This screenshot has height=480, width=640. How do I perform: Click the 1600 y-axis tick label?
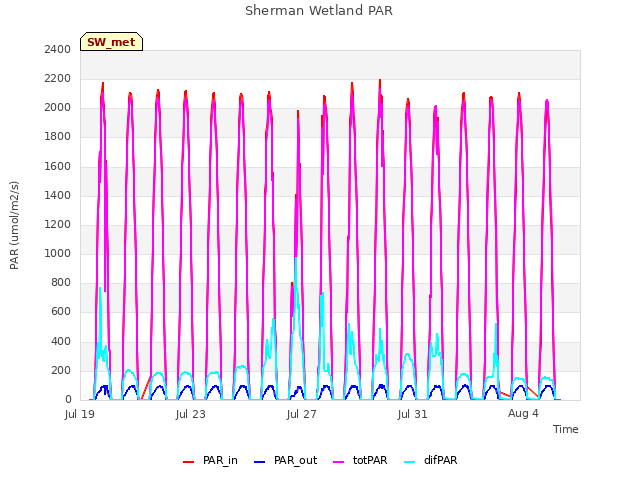pos(58,166)
